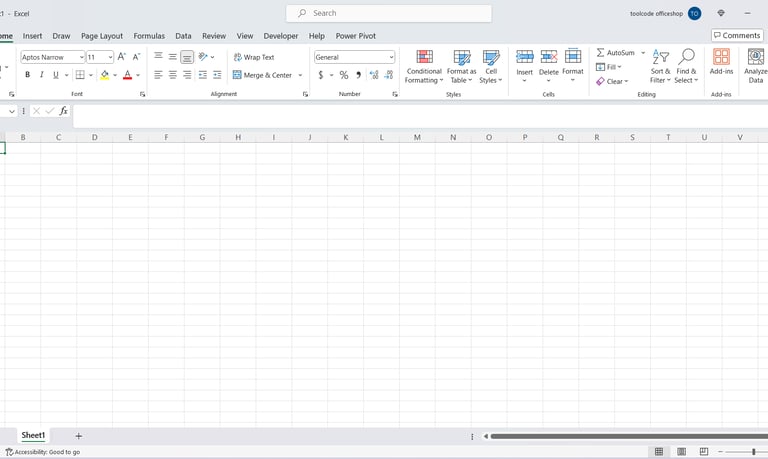Click Align Right icon
The image size is (768, 459).
pos(187,75)
